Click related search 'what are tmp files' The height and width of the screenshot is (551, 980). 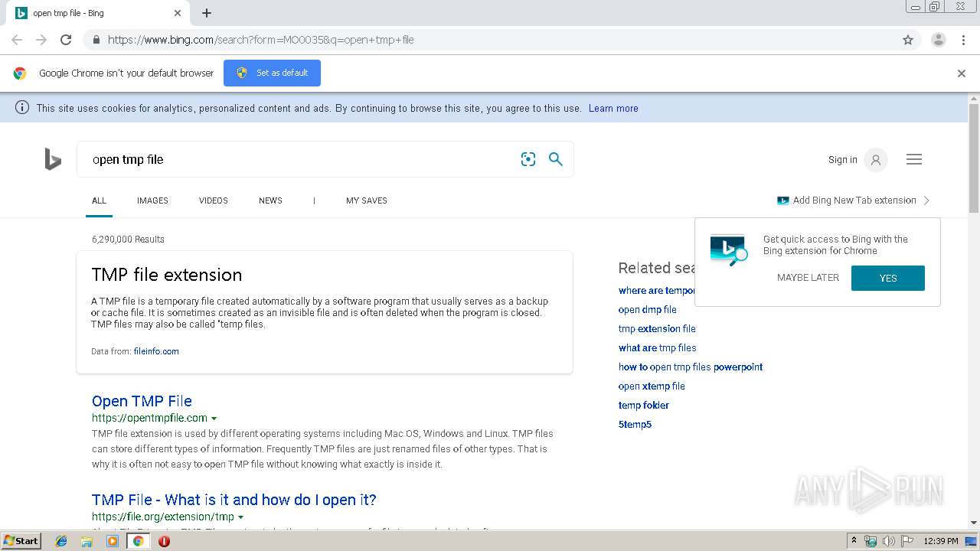658,348
